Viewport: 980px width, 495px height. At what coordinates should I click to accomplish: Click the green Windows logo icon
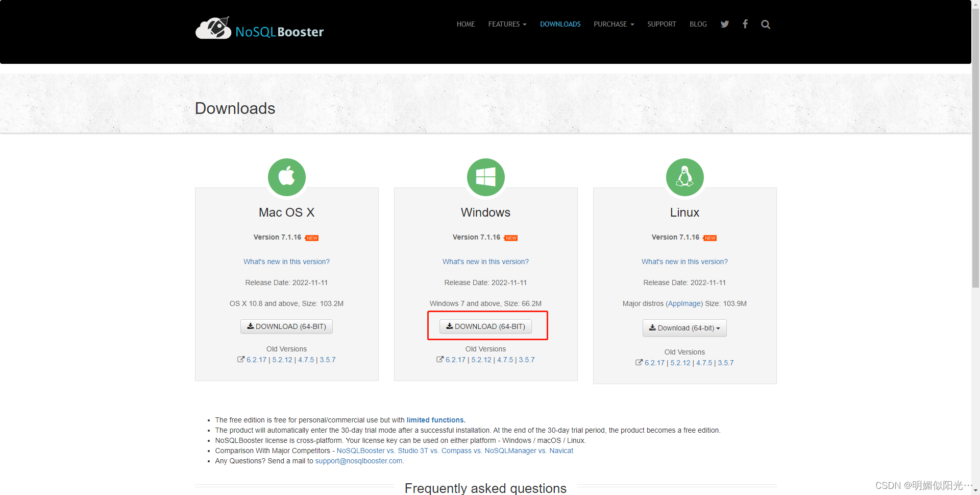coord(486,177)
